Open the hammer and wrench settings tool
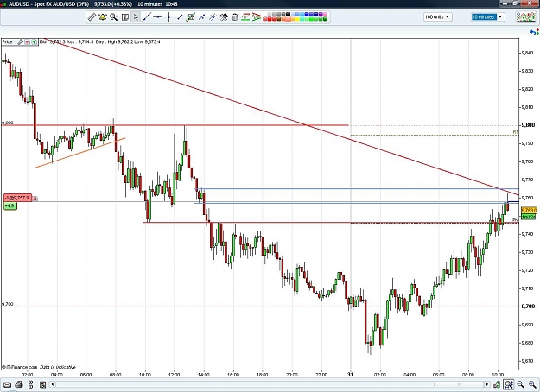Image resolution: width=540 pixels, height=392 pixels. [224, 17]
